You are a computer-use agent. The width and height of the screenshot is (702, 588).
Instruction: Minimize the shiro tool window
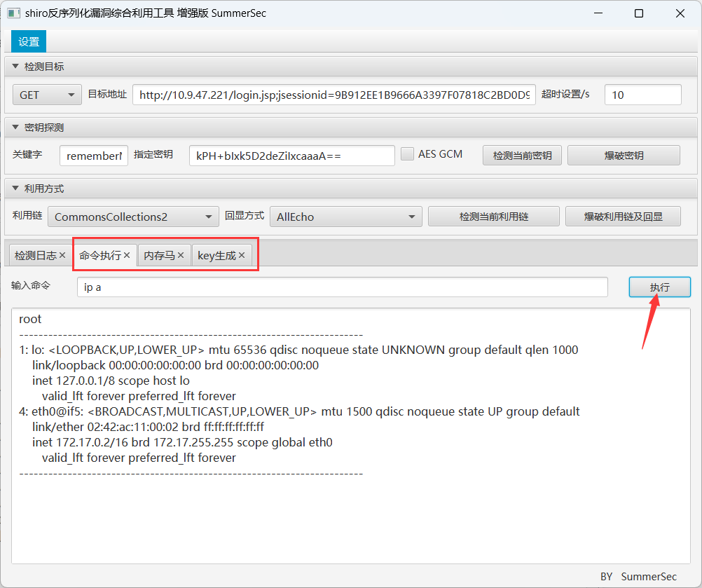point(598,13)
